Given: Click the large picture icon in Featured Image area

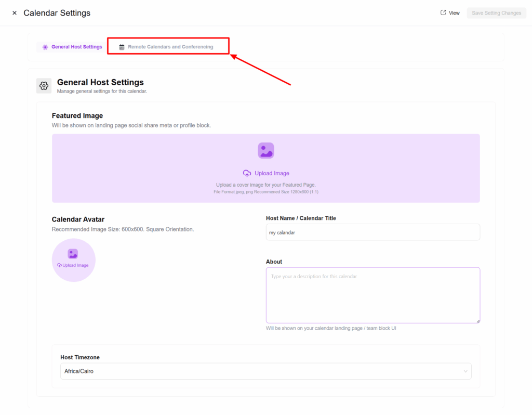Looking at the screenshot, I should pos(265,150).
